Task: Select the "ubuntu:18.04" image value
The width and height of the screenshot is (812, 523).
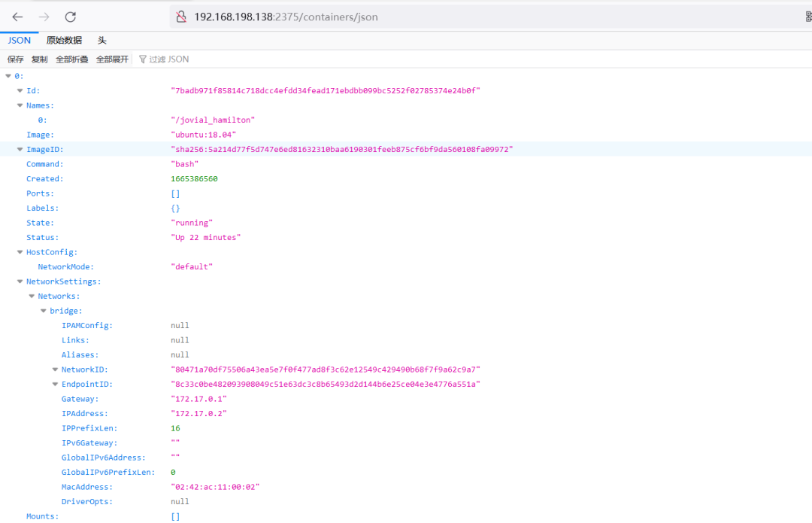Action: pos(203,135)
